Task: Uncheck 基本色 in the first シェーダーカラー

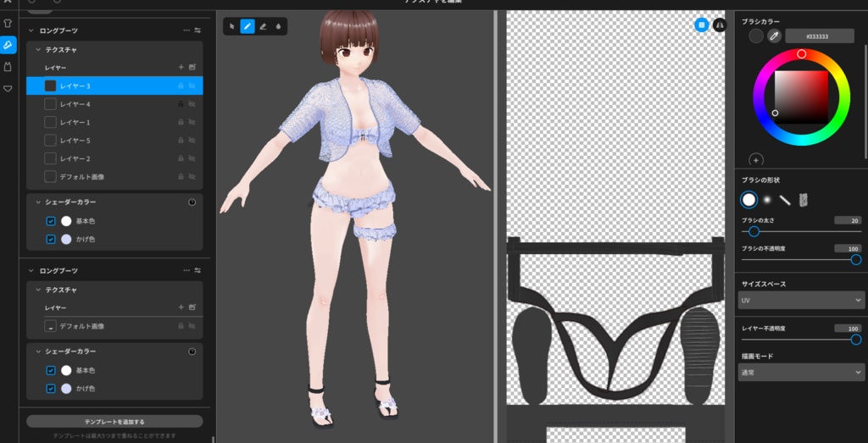Action: 51,221
